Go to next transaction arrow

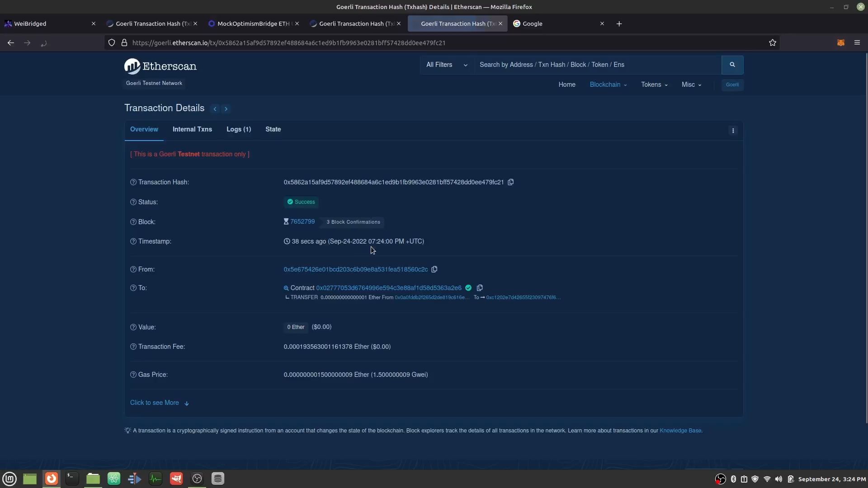226,109
